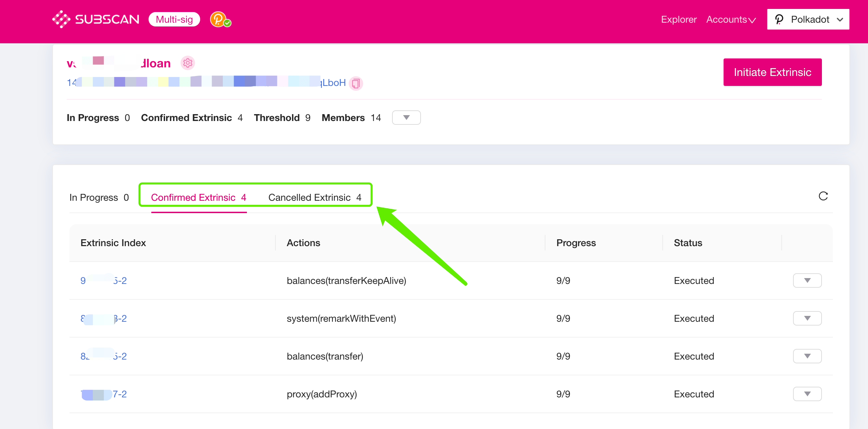Image resolution: width=868 pixels, height=429 pixels.
Task: Open extrinsic index link for transferKeepAlive
Action: [104, 280]
